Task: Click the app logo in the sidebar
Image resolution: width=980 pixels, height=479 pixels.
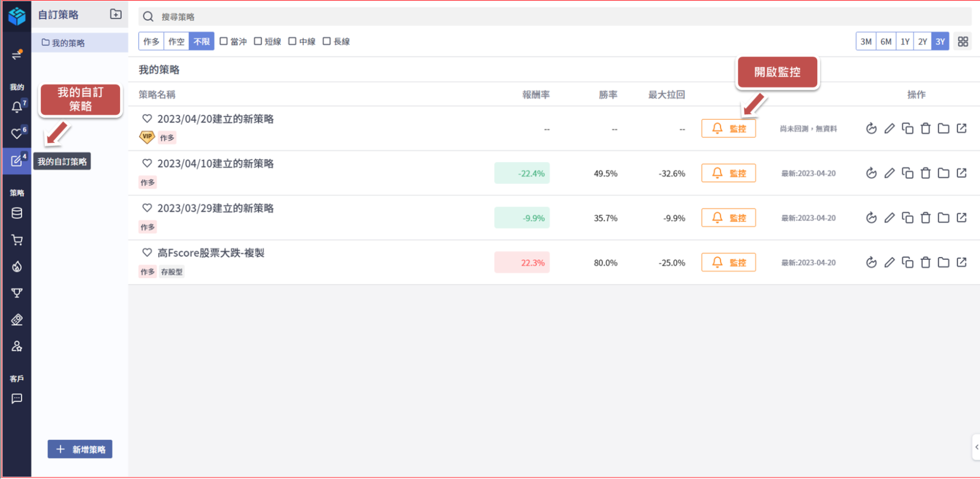Action: [x=17, y=16]
